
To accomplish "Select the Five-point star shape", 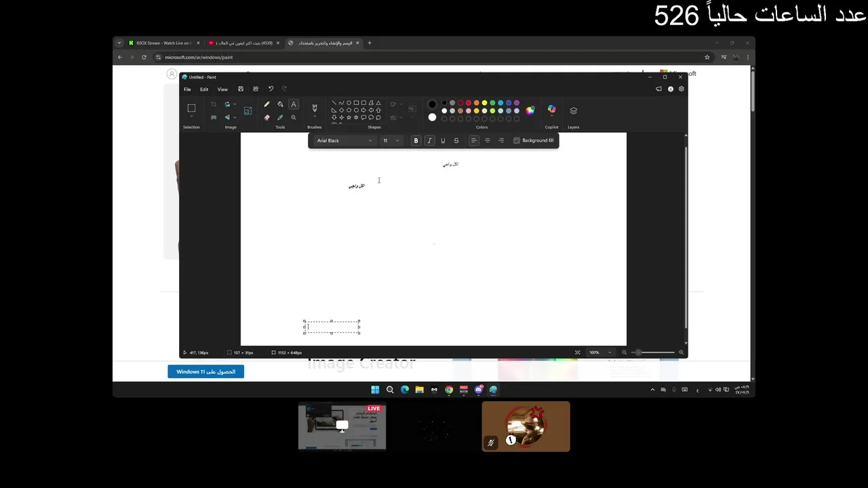I will (x=349, y=117).
